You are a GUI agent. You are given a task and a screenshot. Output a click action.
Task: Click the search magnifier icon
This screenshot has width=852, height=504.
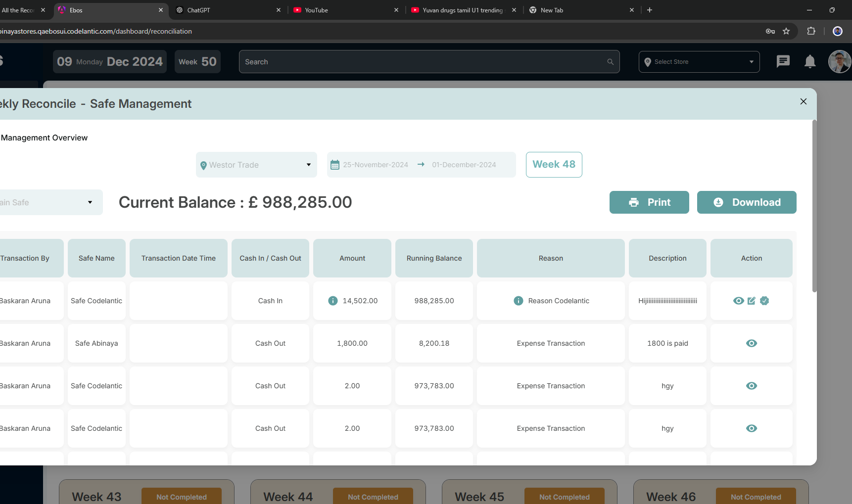[x=610, y=62]
